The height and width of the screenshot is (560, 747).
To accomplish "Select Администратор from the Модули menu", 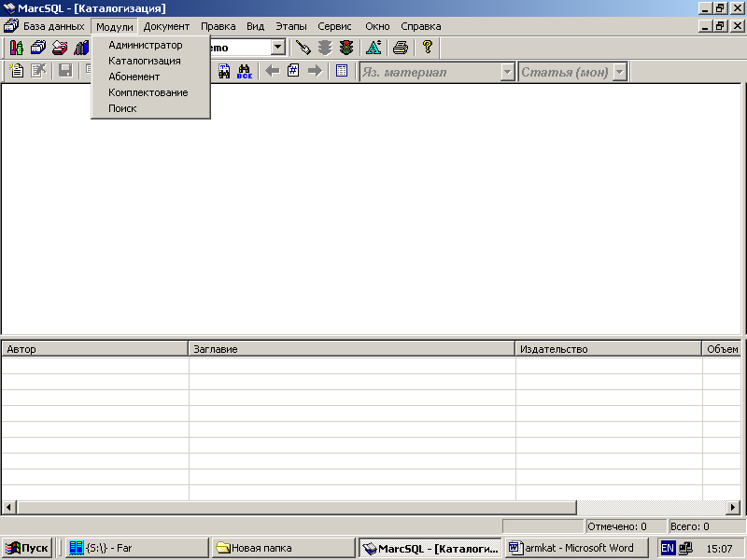I will click(150, 45).
